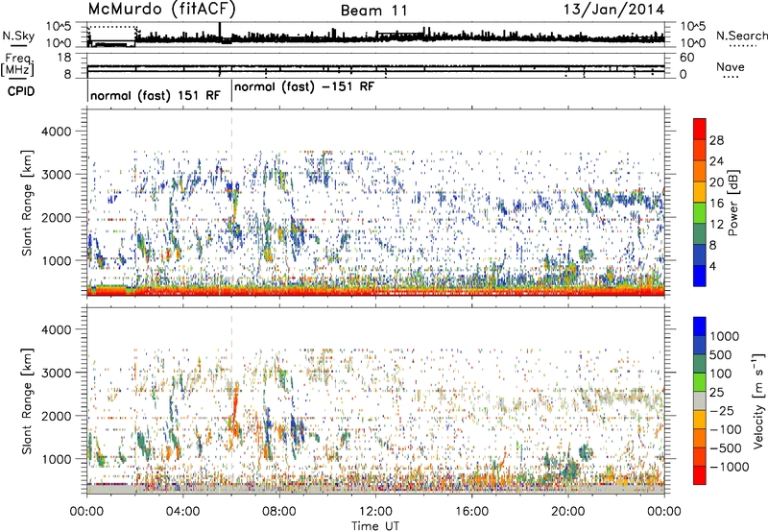Click the 'Velocity [m s-1]' colorbar label
This screenshot has height=532, width=768.
click(757, 400)
